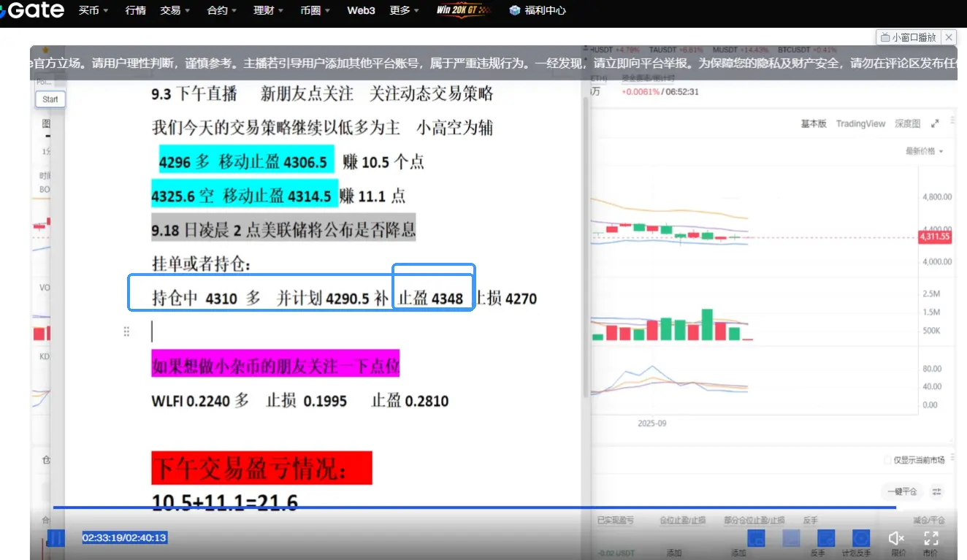967x560 pixels.
Task: Click 市价 in the positions row
Action: coord(930,553)
